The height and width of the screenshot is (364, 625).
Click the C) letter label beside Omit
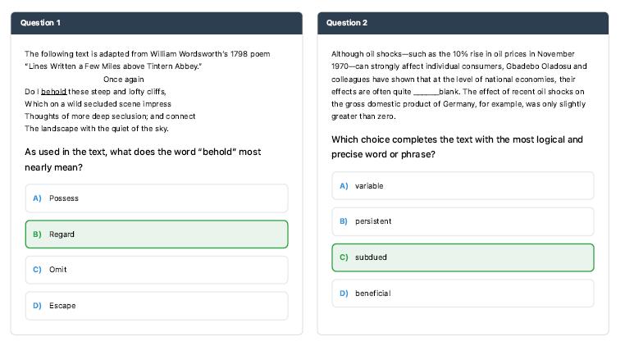(x=37, y=270)
